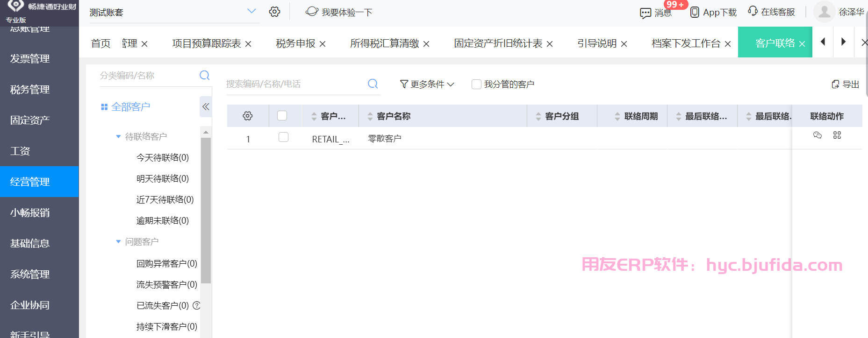Select 今天待联络(0) filter
868x338 pixels.
tap(163, 157)
